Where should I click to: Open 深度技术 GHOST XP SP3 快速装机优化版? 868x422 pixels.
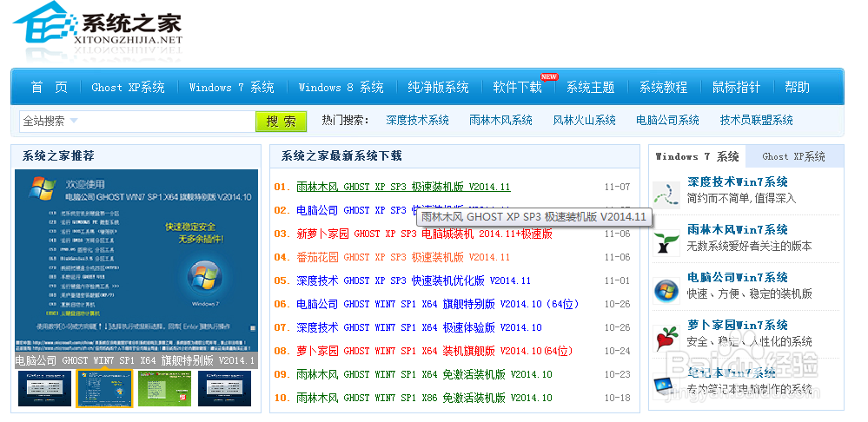click(414, 280)
